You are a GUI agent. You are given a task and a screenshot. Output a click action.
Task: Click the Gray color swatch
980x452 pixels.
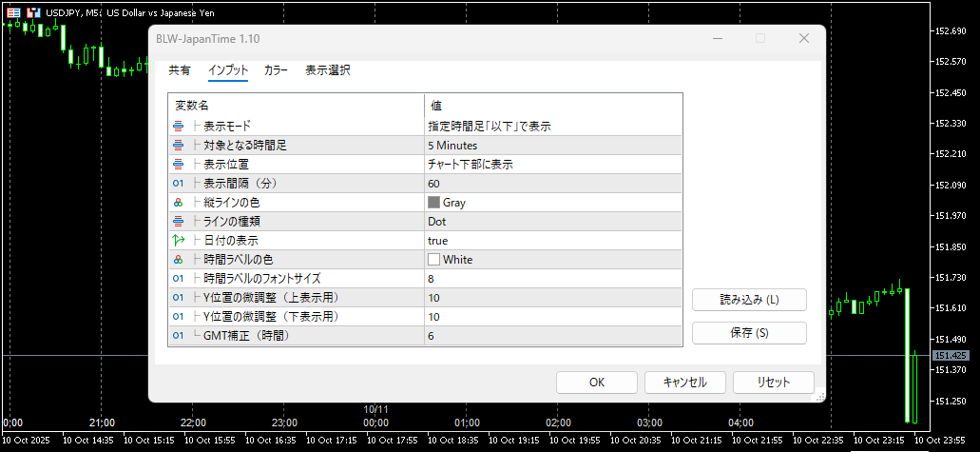click(434, 202)
